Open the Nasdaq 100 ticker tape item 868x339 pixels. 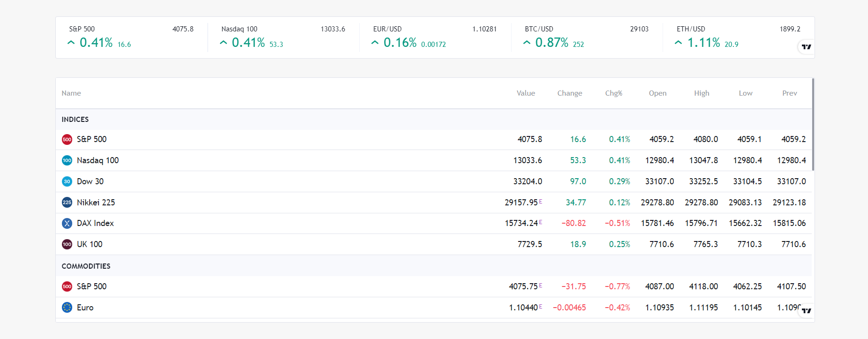pyautogui.click(x=283, y=38)
